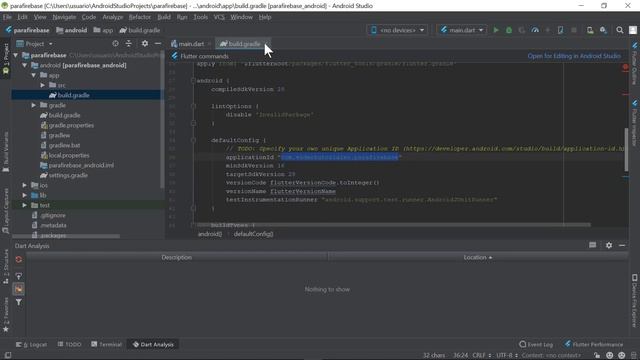Viewport: 640px width, 360px height.
Task: Open the Terminal tool window tab
Action: (107, 344)
